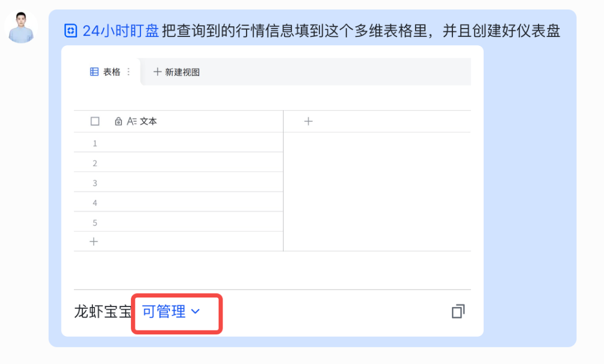
Task: Click row number 3 in the table
Action: pos(95,182)
